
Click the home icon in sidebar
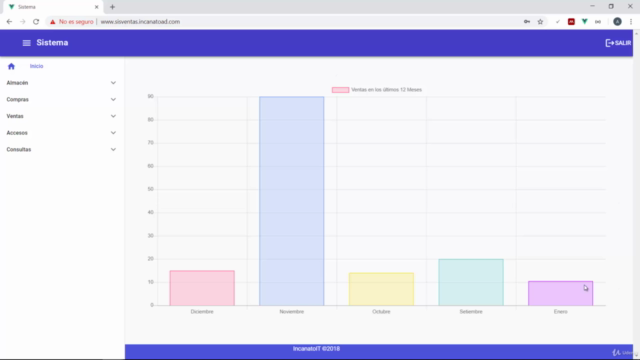click(11, 66)
